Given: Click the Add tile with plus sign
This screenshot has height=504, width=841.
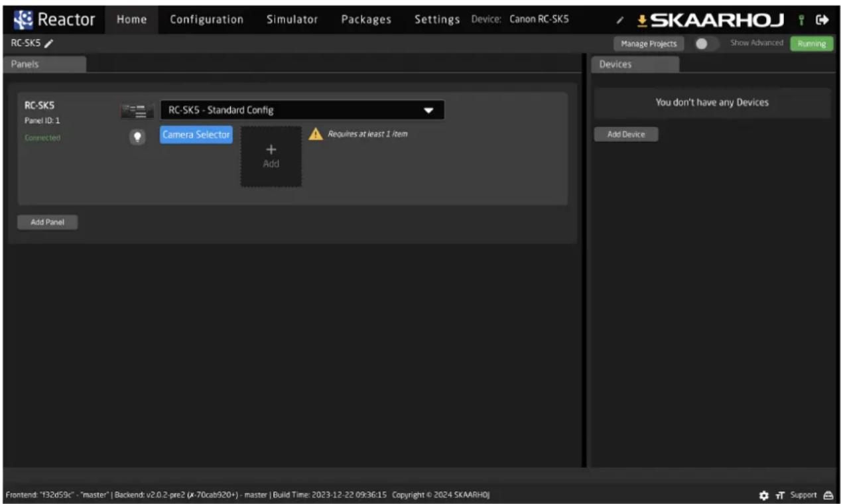Looking at the screenshot, I should coord(271,157).
